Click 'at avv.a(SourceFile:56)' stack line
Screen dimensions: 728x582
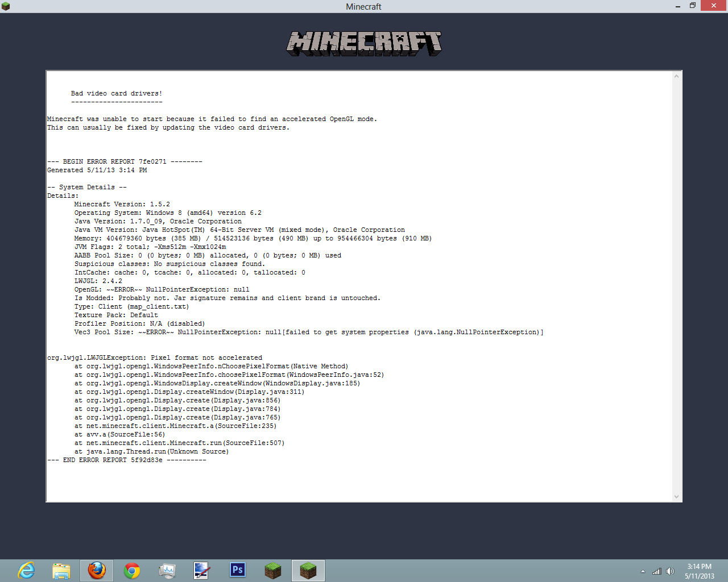(119, 434)
